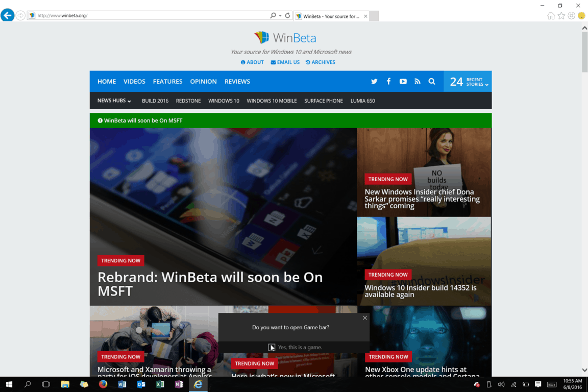Image resolution: width=588 pixels, height=392 pixels.
Task: Check 'Yes, this is a game' box
Action: 272,348
